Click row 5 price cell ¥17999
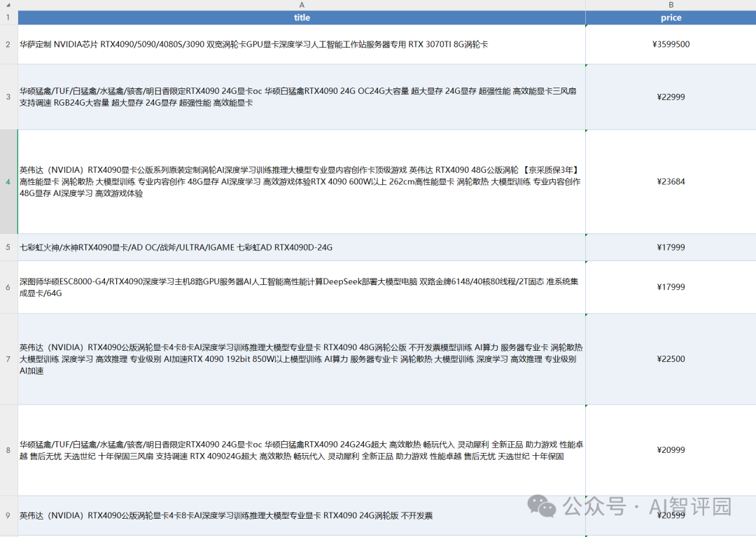 click(671, 247)
